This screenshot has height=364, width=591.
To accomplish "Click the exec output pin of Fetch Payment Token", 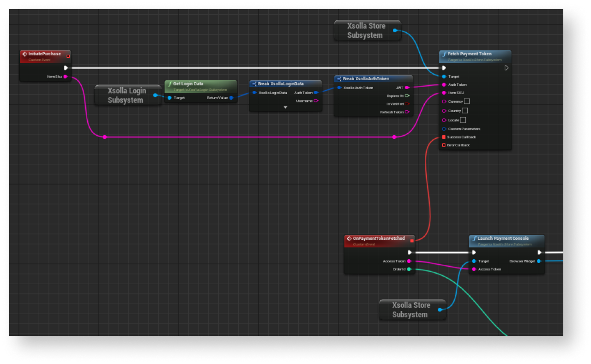I will click(x=507, y=68).
